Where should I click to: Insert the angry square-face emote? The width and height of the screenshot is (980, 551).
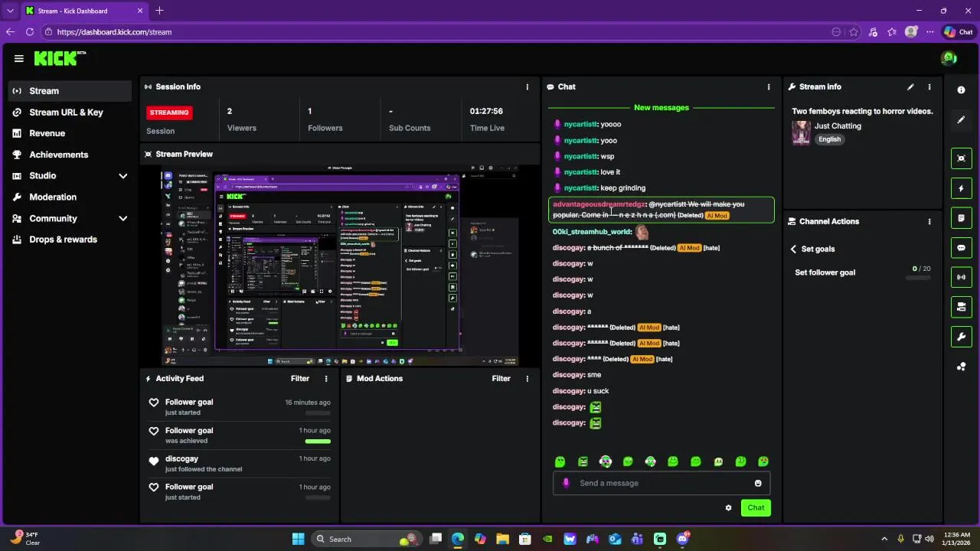(583, 462)
